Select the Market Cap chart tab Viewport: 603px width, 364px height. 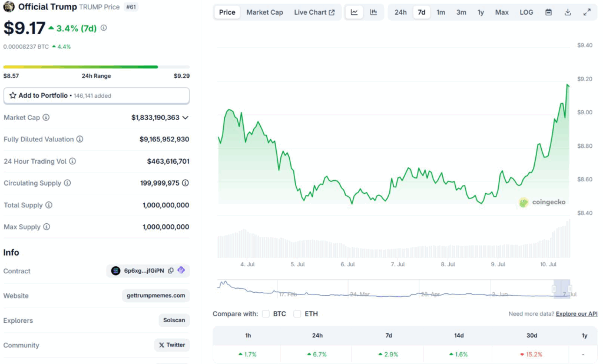pos(264,12)
